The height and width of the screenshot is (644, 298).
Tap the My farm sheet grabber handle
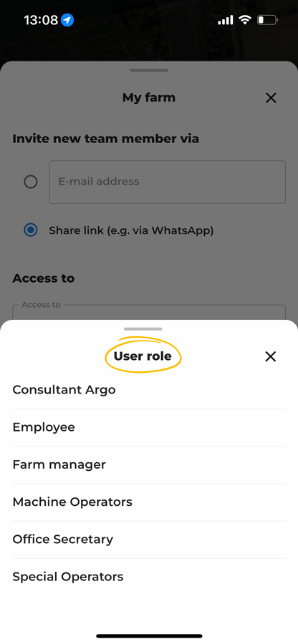click(x=149, y=70)
